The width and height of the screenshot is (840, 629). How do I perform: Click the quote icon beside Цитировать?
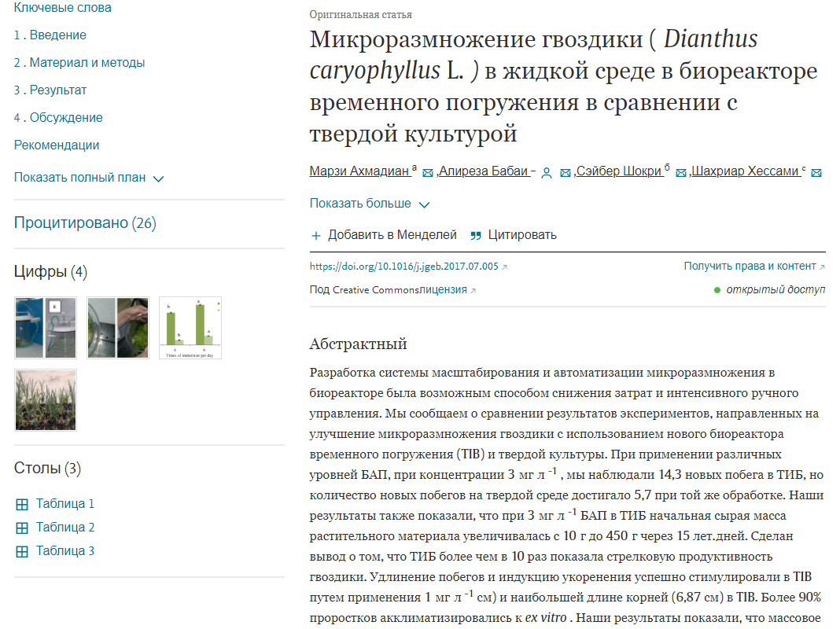[x=476, y=236]
